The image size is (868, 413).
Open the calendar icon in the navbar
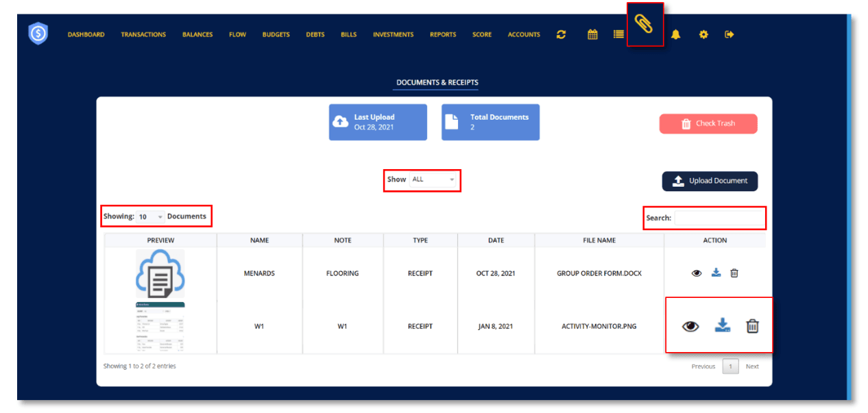(x=592, y=34)
